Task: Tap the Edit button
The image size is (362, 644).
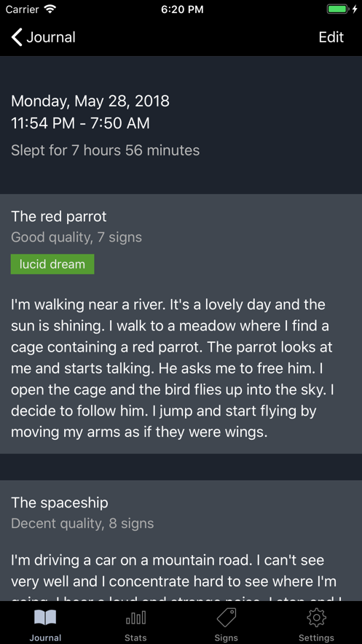Action: pyautogui.click(x=331, y=37)
